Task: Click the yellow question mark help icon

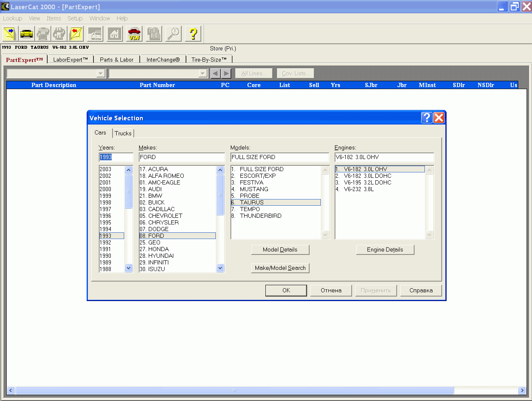Action: coord(193,34)
